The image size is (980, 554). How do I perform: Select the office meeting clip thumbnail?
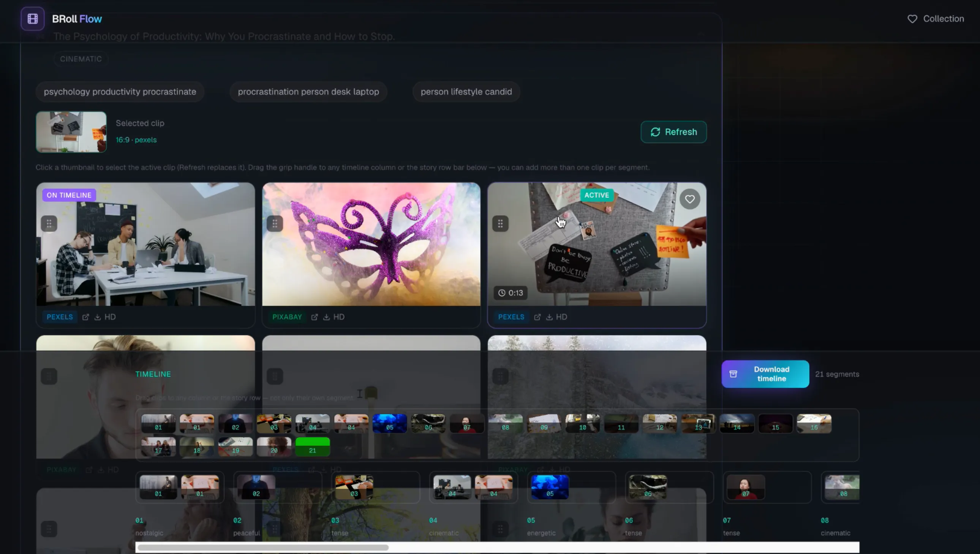click(146, 244)
